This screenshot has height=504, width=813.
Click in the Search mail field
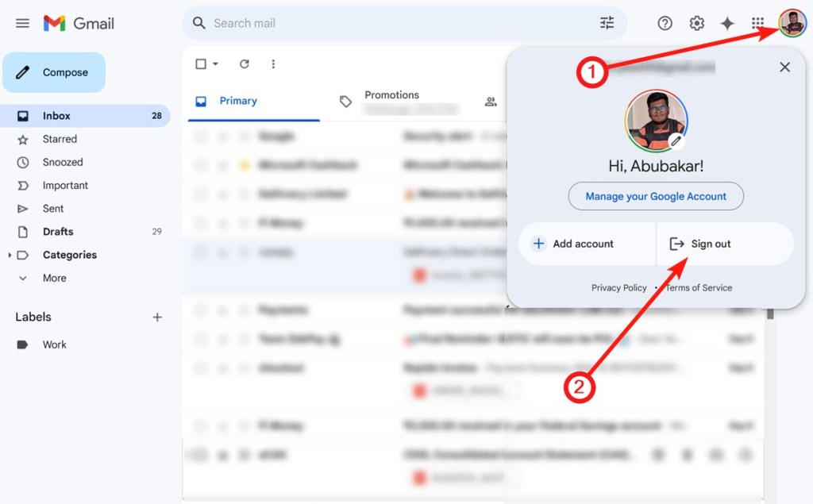click(x=404, y=23)
